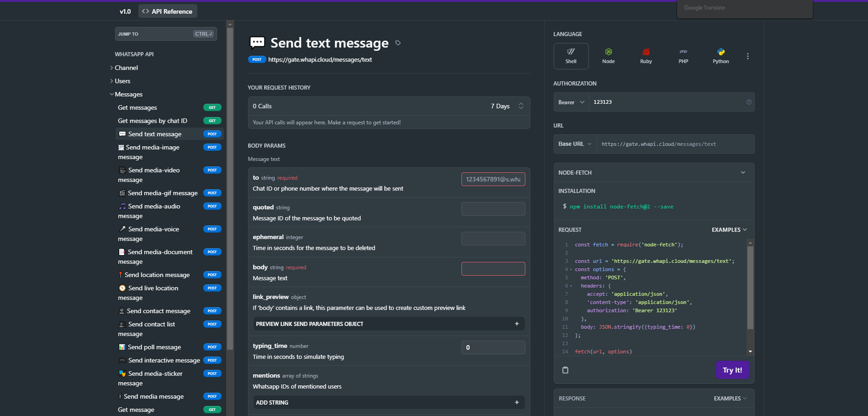Open Get messages by chat ID
The height and width of the screenshot is (416, 868).
coord(169,121)
